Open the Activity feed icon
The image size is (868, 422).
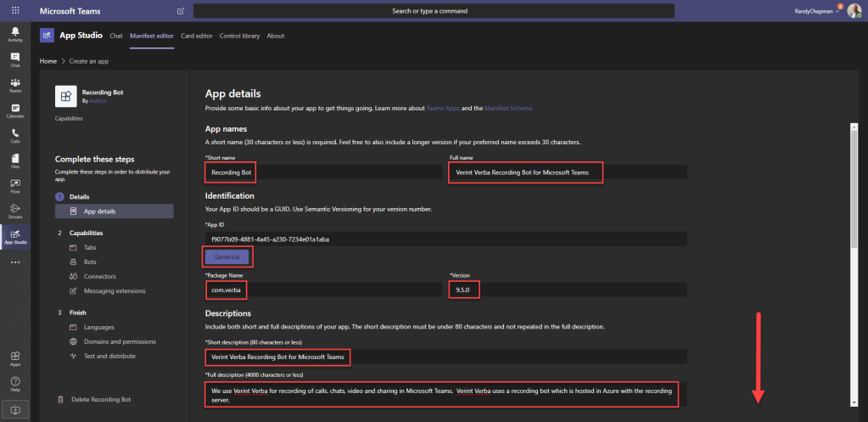click(x=15, y=34)
